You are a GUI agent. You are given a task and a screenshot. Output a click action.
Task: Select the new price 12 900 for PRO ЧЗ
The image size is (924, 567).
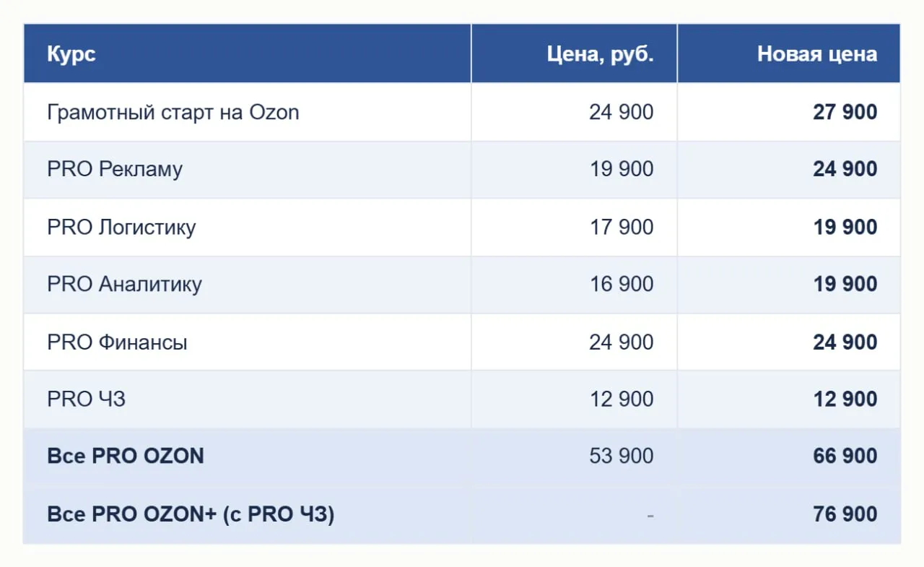point(845,399)
